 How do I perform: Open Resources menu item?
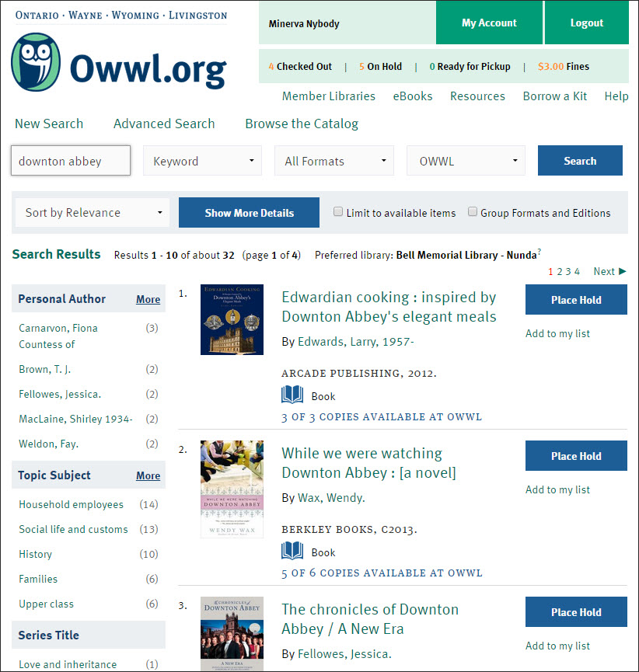[477, 96]
